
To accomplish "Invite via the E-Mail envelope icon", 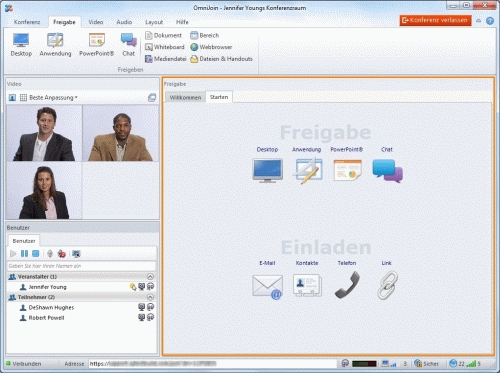I will click(x=267, y=286).
